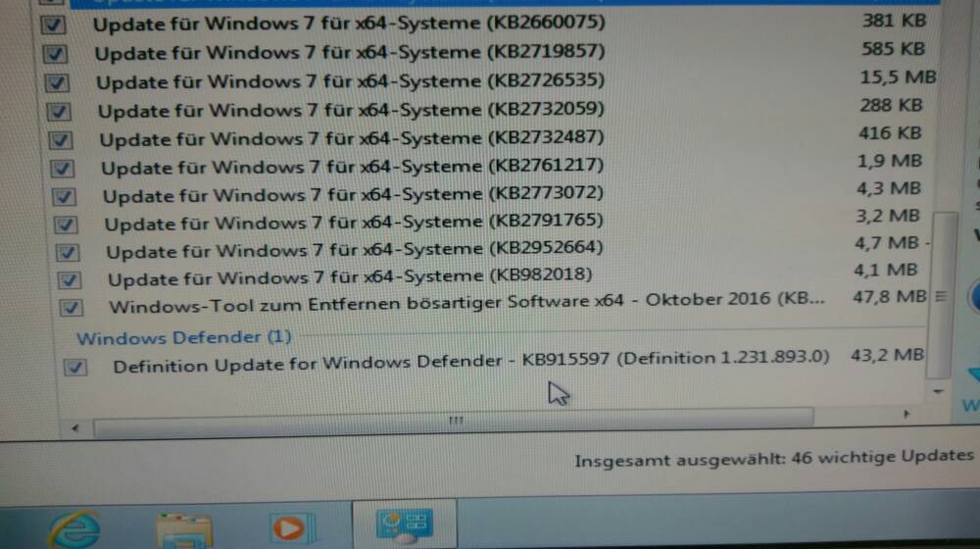Toggle checkbox for malicious software removal tool
This screenshot has height=549, width=980.
click(71, 307)
